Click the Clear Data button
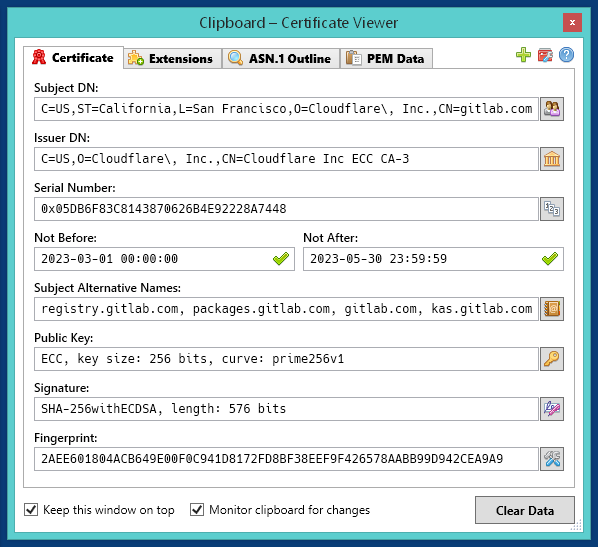Screen dimensions: 598x547 (x=525, y=510)
